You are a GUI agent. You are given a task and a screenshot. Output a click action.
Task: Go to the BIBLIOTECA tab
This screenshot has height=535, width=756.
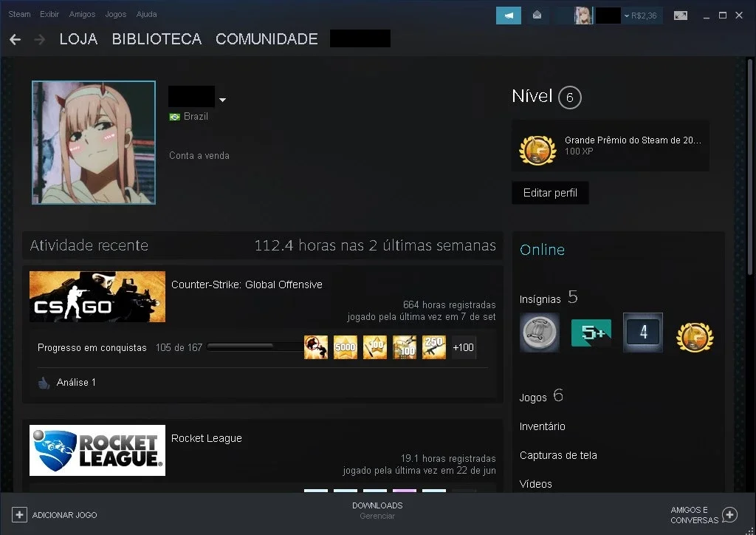157,39
